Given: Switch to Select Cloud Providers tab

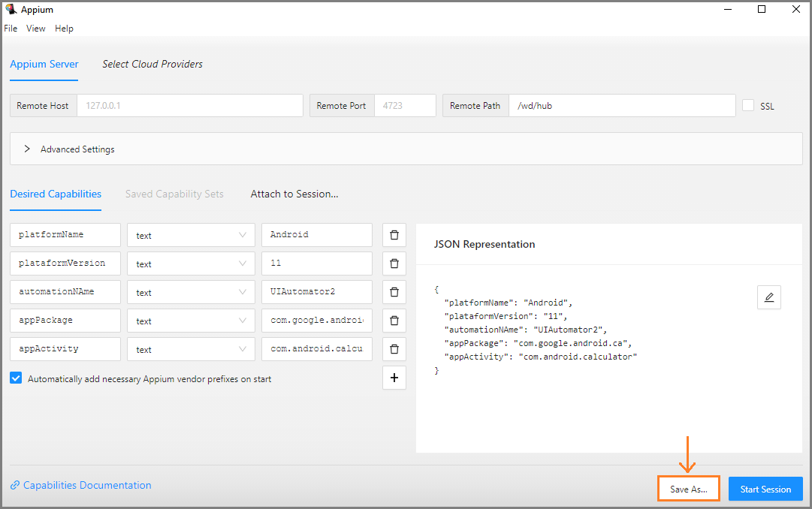Looking at the screenshot, I should (152, 65).
